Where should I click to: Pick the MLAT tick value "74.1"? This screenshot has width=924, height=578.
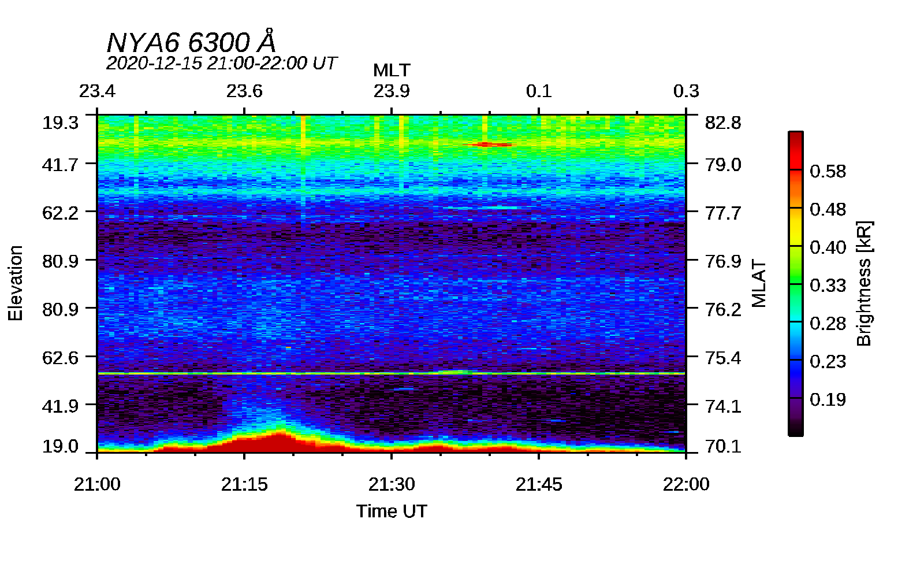[723, 406]
